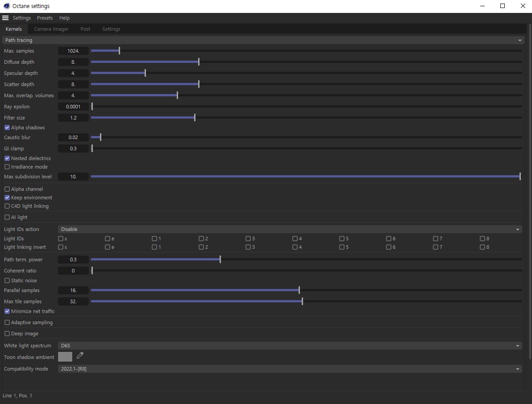Switch to the Settings tab
532x404 pixels.
point(111,29)
